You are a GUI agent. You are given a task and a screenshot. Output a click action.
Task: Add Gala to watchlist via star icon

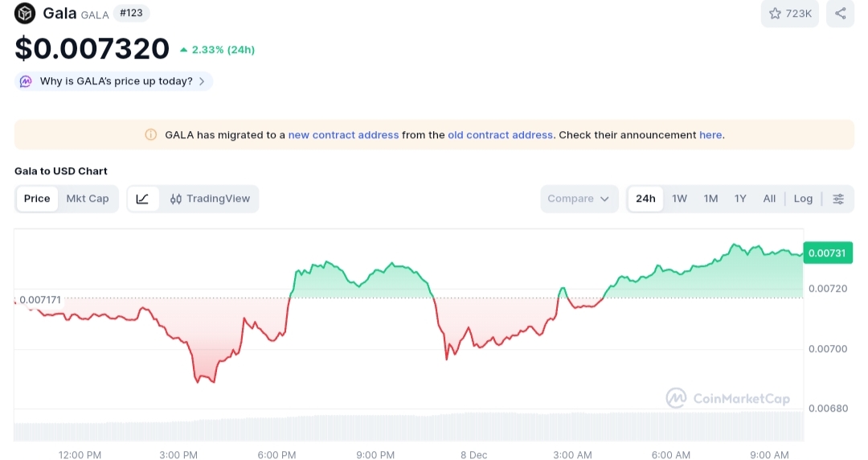[775, 14]
